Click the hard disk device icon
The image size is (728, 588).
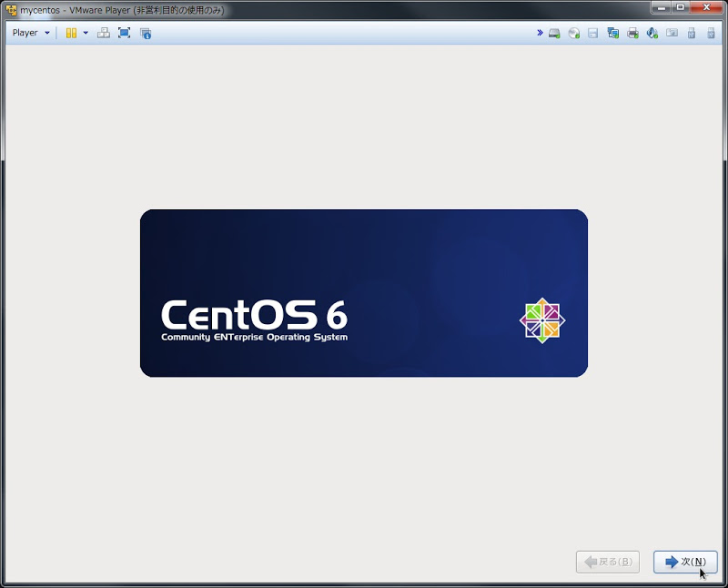pos(554,34)
